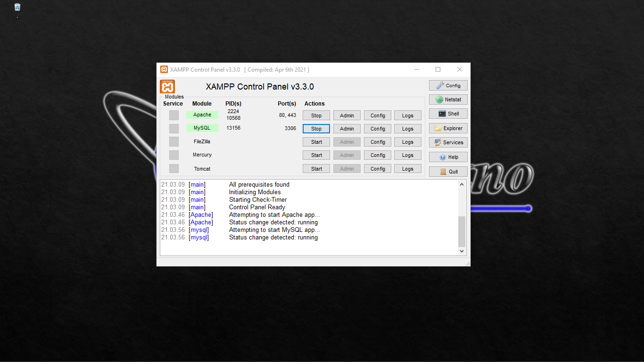Click log line Attempting to start Apache app
The height and width of the screenshot is (362, 644).
(274, 214)
